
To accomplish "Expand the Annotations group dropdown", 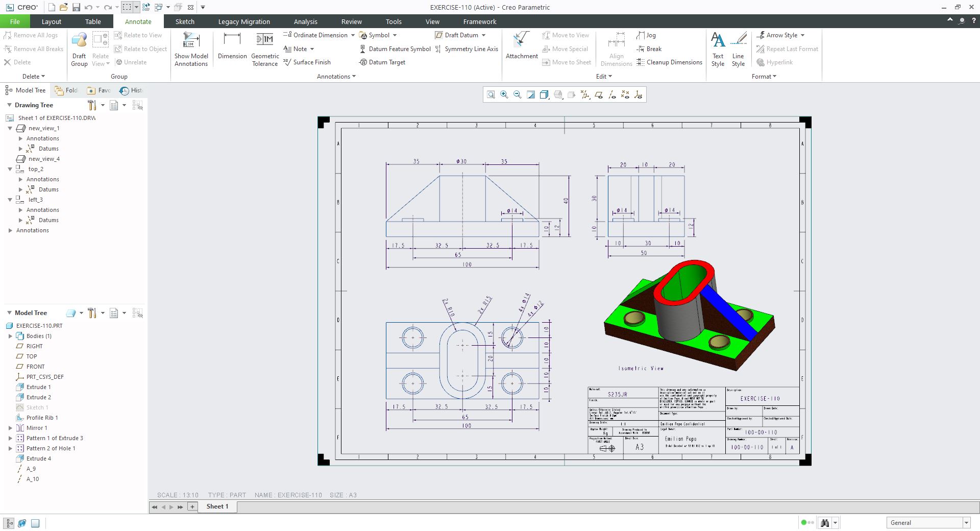I will 336,77.
